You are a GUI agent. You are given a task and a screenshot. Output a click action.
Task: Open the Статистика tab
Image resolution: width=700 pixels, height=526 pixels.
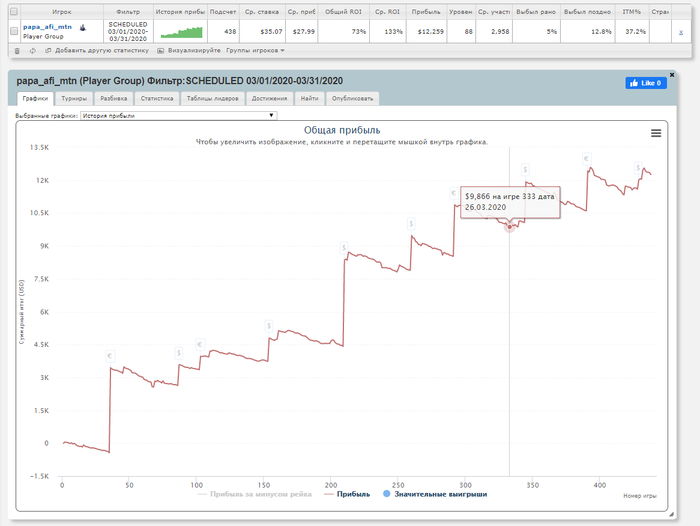(x=157, y=98)
